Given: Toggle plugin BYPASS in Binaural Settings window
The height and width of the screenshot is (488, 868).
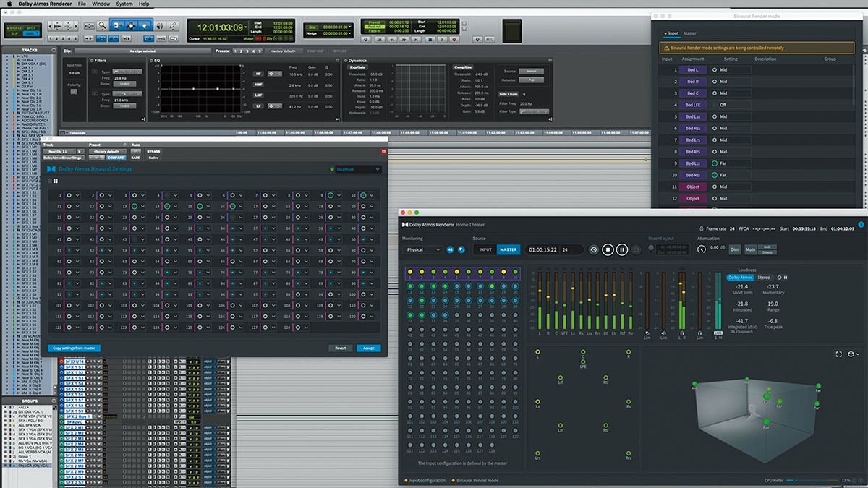Looking at the screenshot, I should (153, 151).
